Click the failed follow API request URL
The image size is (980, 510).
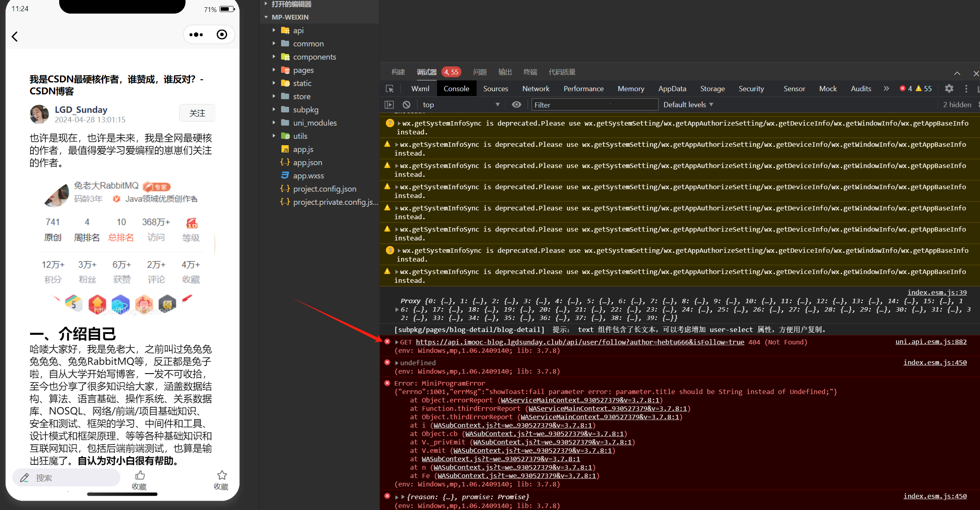coord(580,342)
